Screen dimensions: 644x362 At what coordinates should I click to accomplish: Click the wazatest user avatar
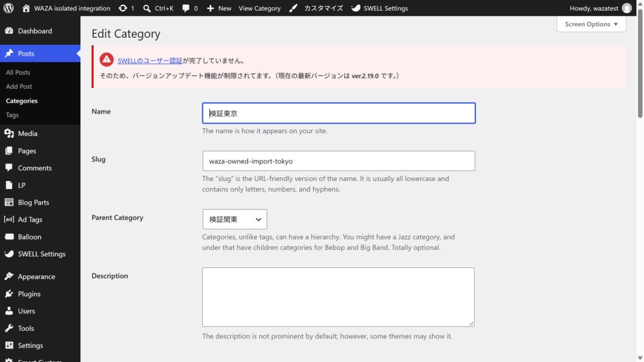(x=627, y=8)
